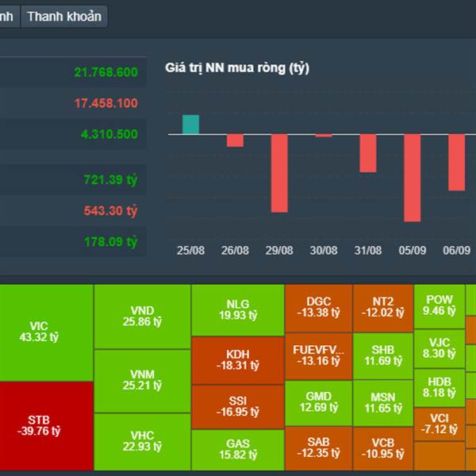
Task: Click the green 25/08 chart bar
Action: (x=190, y=125)
